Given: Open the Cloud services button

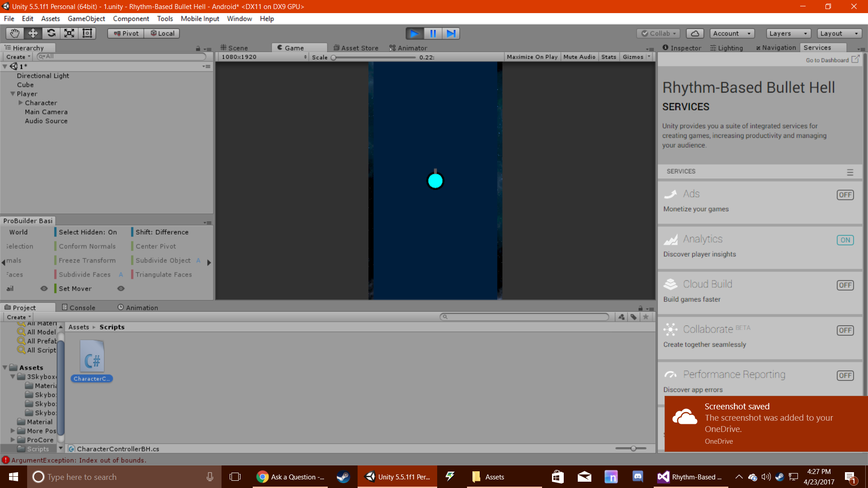Looking at the screenshot, I should [695, 33].
